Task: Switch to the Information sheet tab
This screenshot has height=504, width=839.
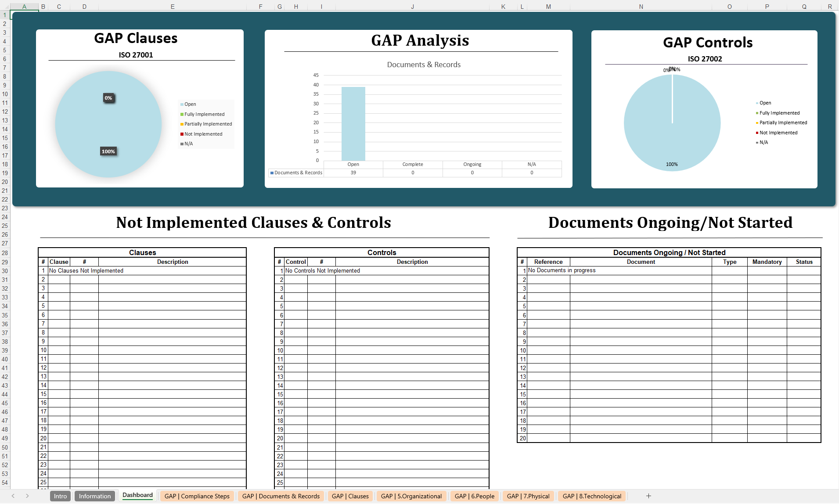Action: (x=94, y=496)
